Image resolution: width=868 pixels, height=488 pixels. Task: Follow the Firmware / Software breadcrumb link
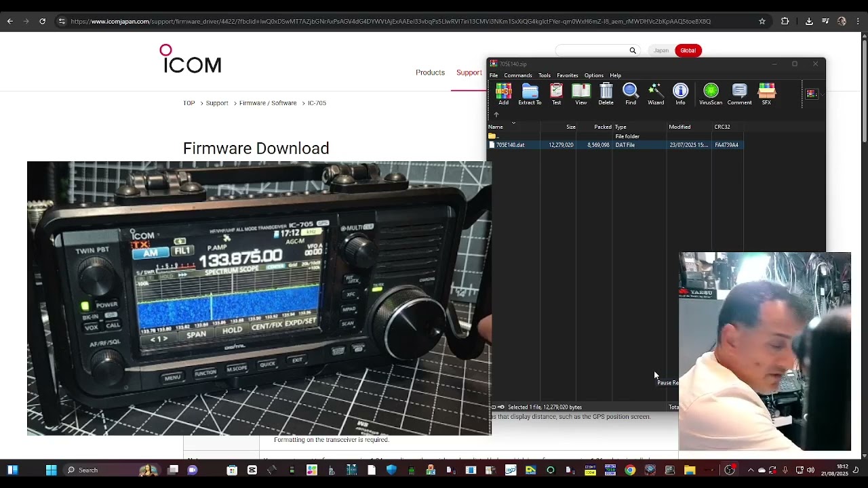tap(268, 103)
